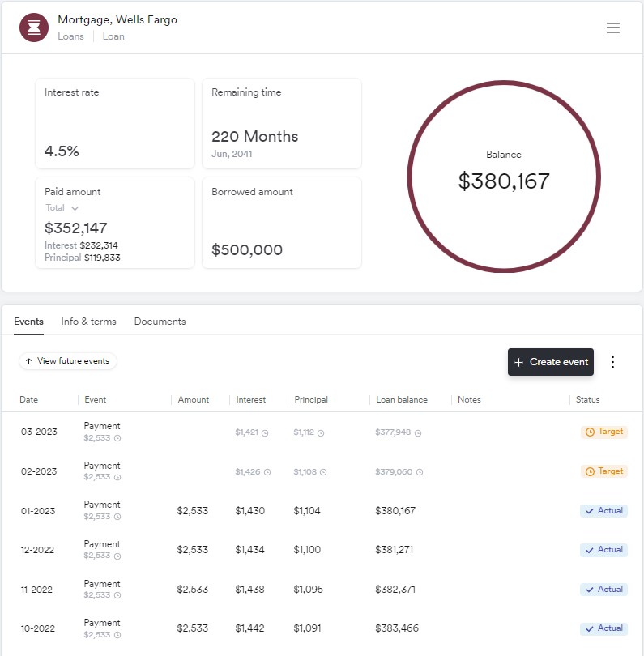Open the Info & terms tab
644x656 pixels.
[89, 322]
